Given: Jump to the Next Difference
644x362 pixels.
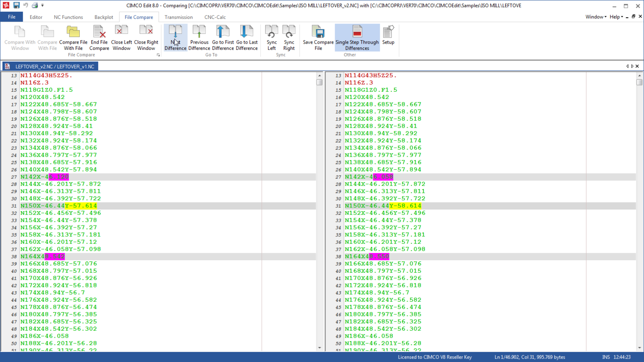Looking at the screenshot, I should (175, 38).
